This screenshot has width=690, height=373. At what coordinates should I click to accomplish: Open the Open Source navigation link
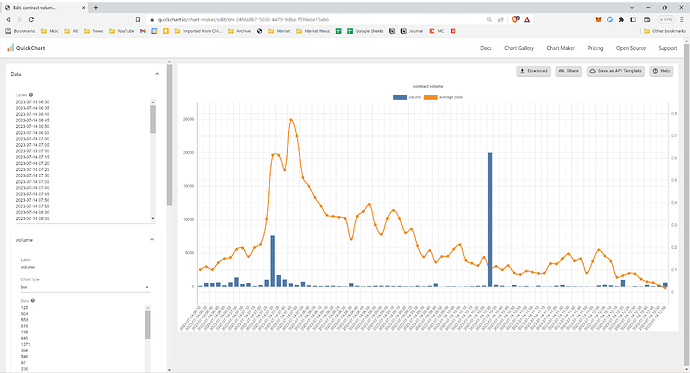tap(631, 48)
